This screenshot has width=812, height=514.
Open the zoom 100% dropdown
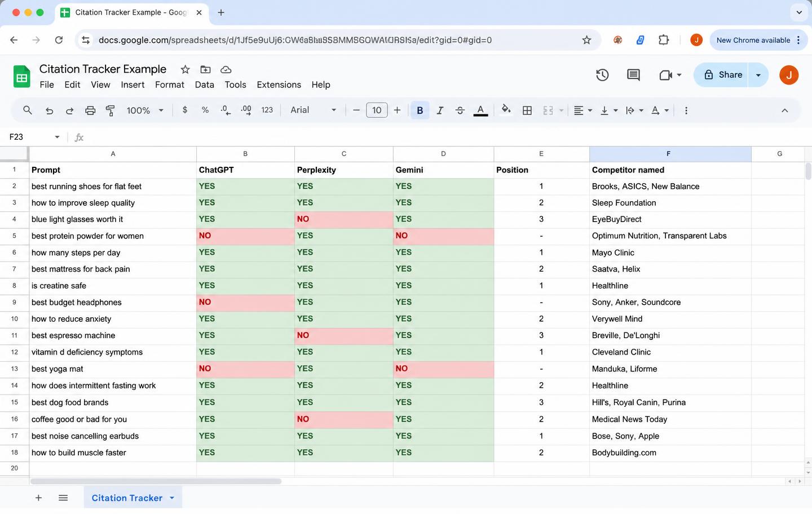click(x=145, y=110)
